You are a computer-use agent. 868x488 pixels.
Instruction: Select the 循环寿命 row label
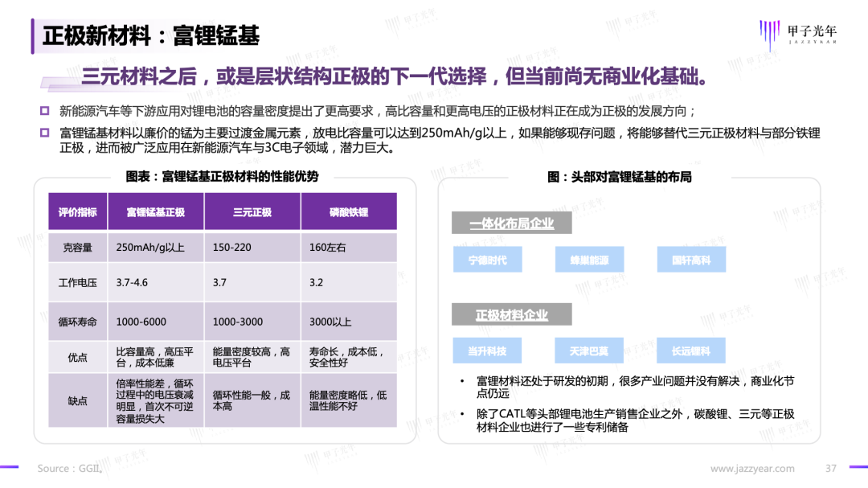click(78, 322)
